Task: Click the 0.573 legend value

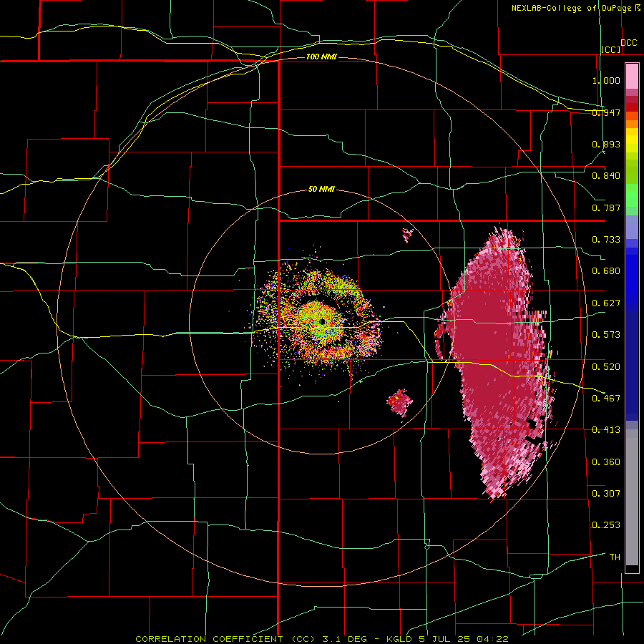Action: pyautogui.click(x=606, y=335)
